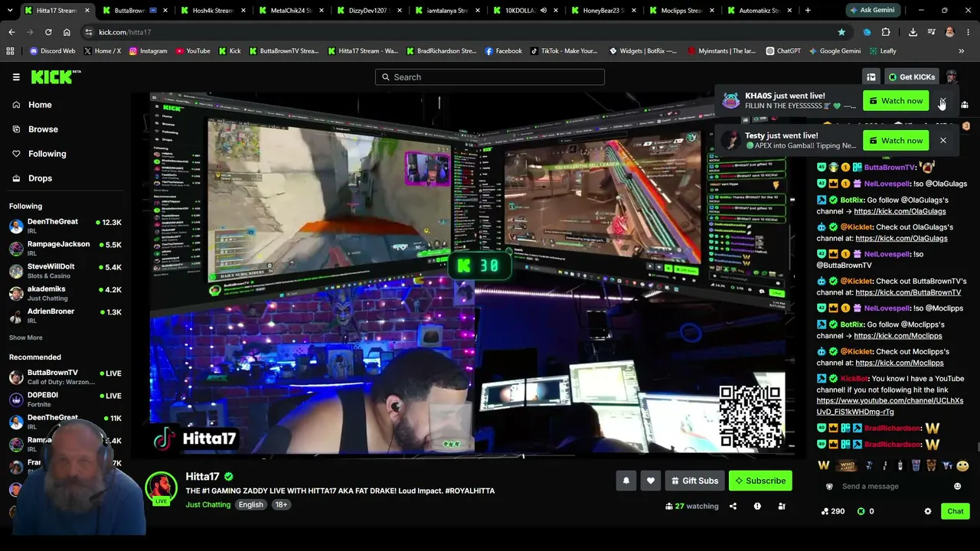Open the user profile avatar menu
The width and height of the screenshot is (980, 551).
(952, 77)
